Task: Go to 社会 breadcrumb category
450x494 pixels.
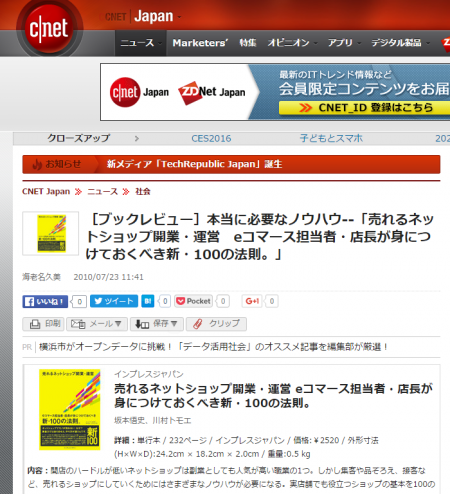Action: [x=143, y=192]
